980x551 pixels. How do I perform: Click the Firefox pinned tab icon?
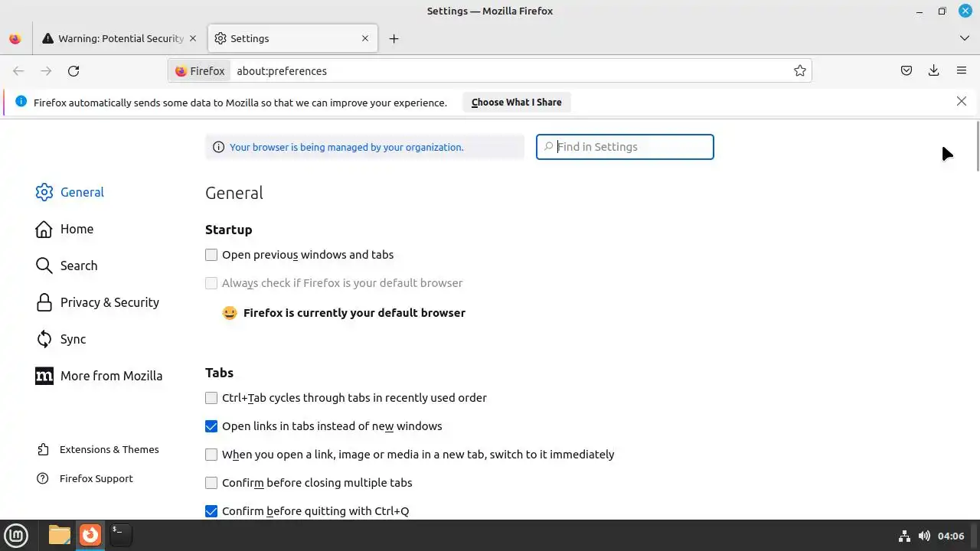click(x=15, y=38)
